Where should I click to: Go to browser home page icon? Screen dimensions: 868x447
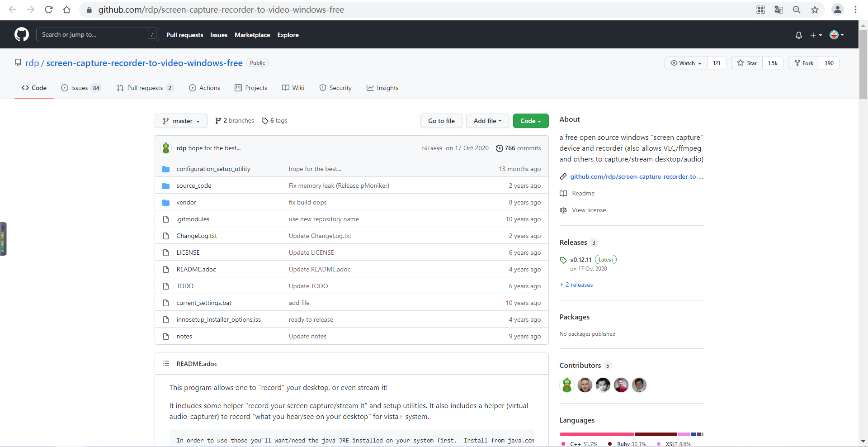67,10
